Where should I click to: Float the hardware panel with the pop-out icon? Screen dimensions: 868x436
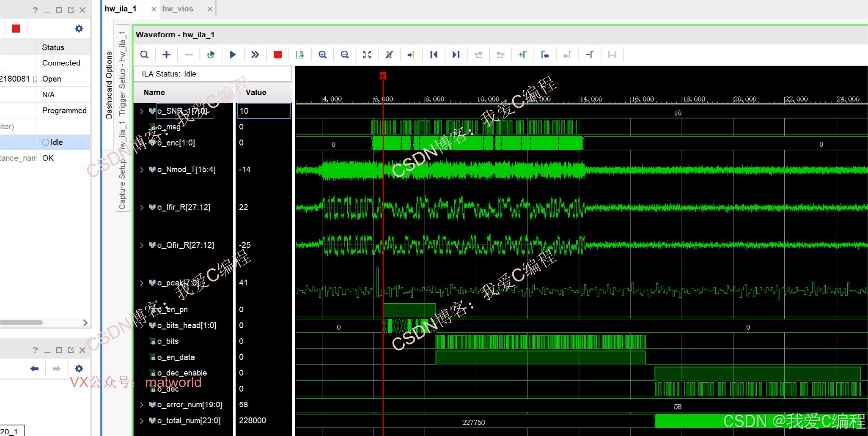pos(71,10)
